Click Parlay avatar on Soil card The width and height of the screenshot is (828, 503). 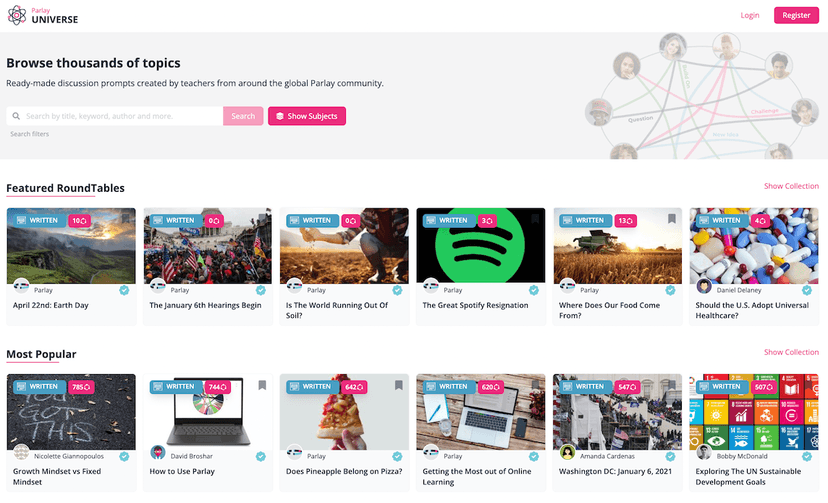tap(294, 286)
